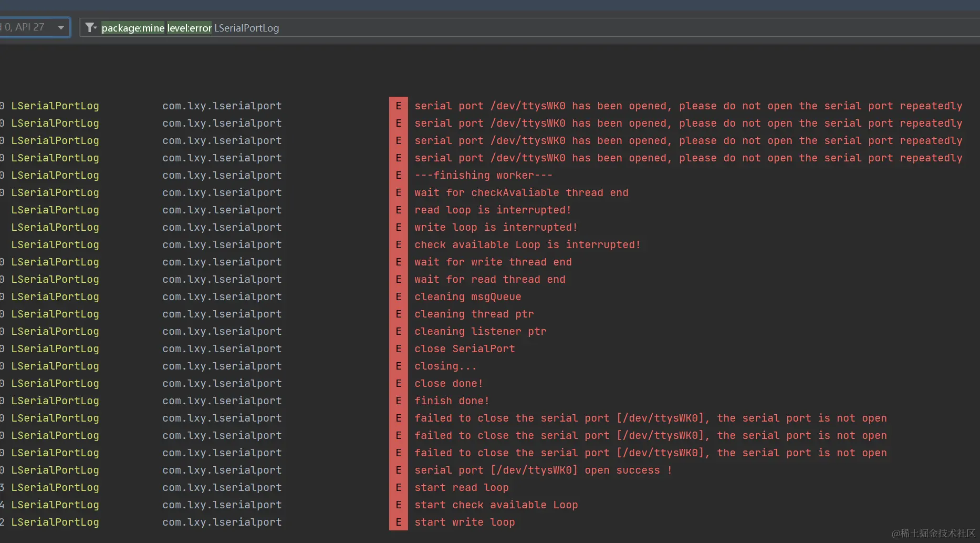
Task: Select the 'start write loop' log message
Action: tap(465, 522)
